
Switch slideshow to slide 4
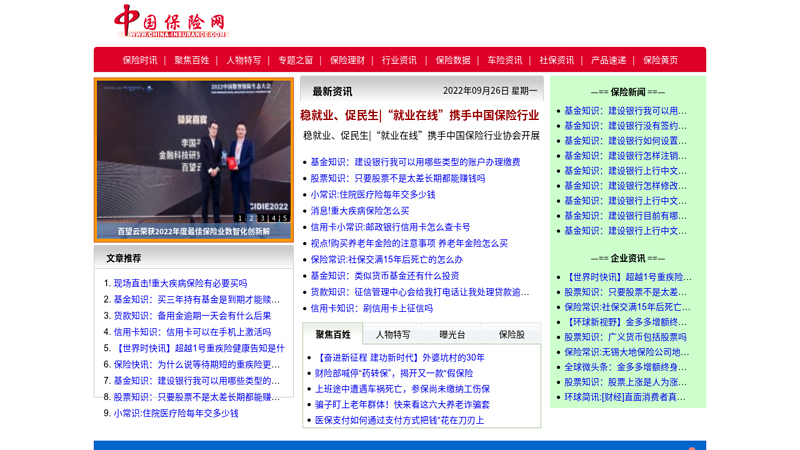[273, 218]
